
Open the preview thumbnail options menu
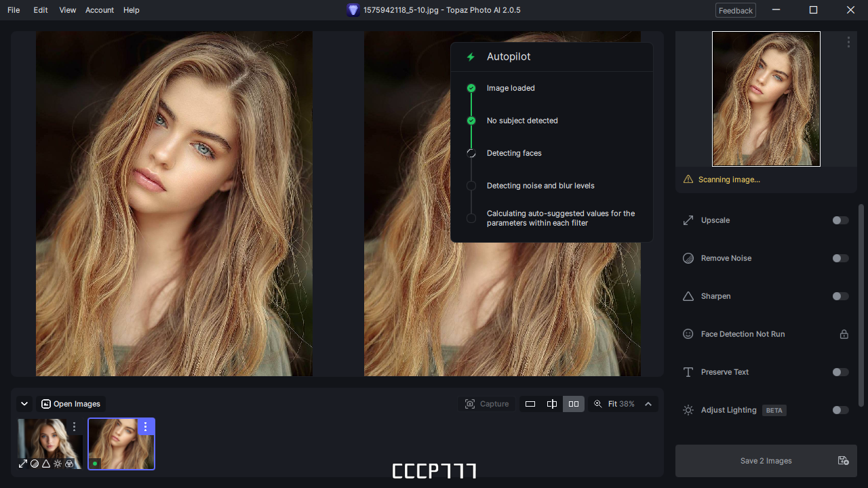click(x=848, y=42)
